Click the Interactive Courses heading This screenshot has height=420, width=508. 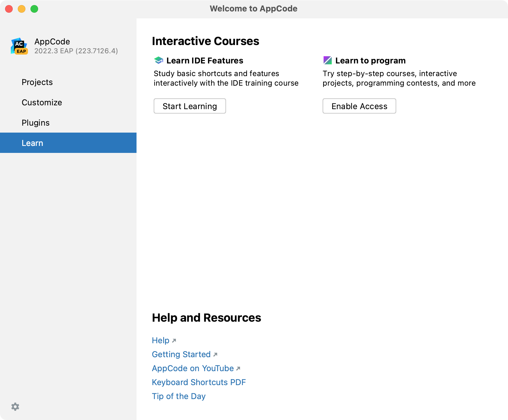tap(206, 41)
